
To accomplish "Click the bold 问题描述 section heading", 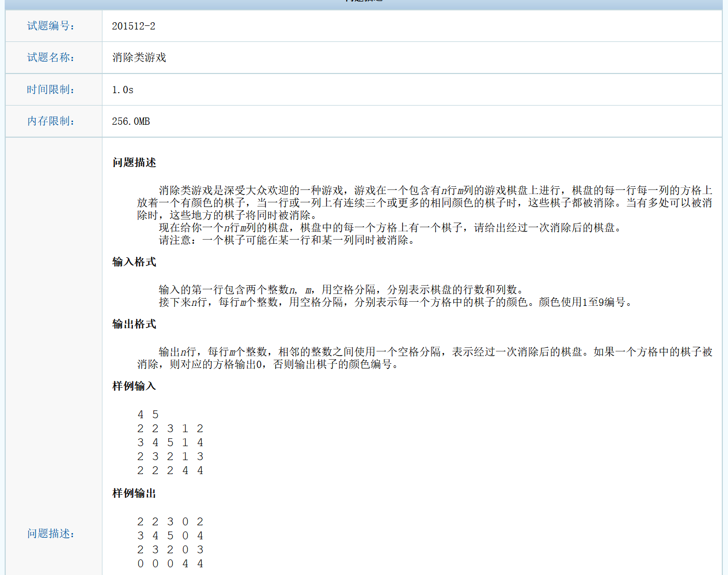I will (134, 163).
